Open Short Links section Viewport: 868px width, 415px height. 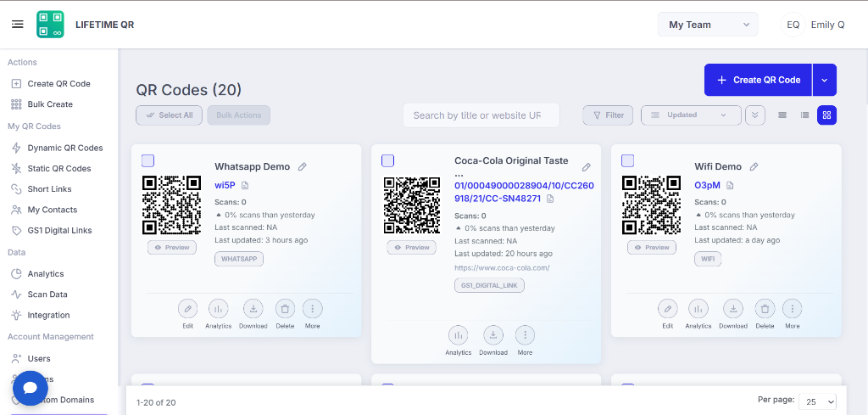(x=49, y=189)
